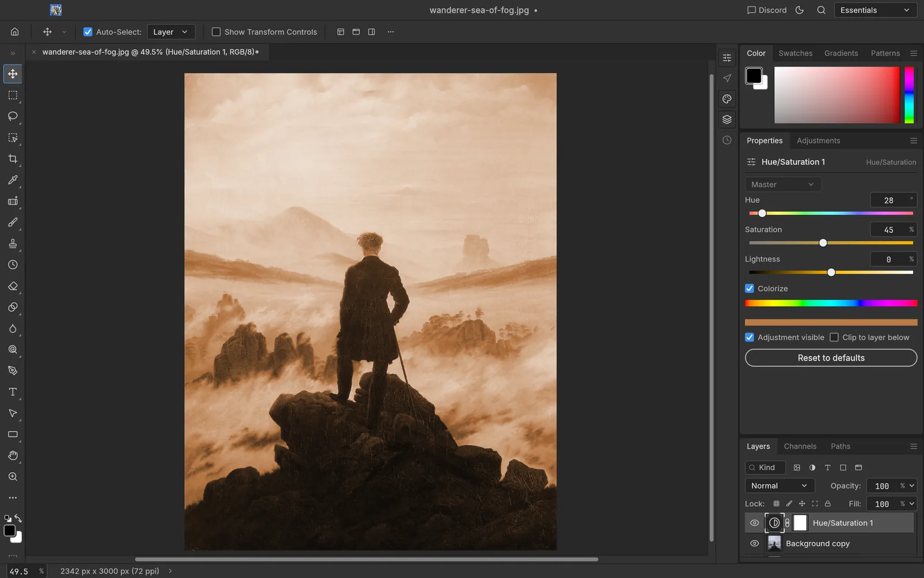Select the Brush tool
The width and height of the screenshot is (924, 578).
[x=13, y=223]
